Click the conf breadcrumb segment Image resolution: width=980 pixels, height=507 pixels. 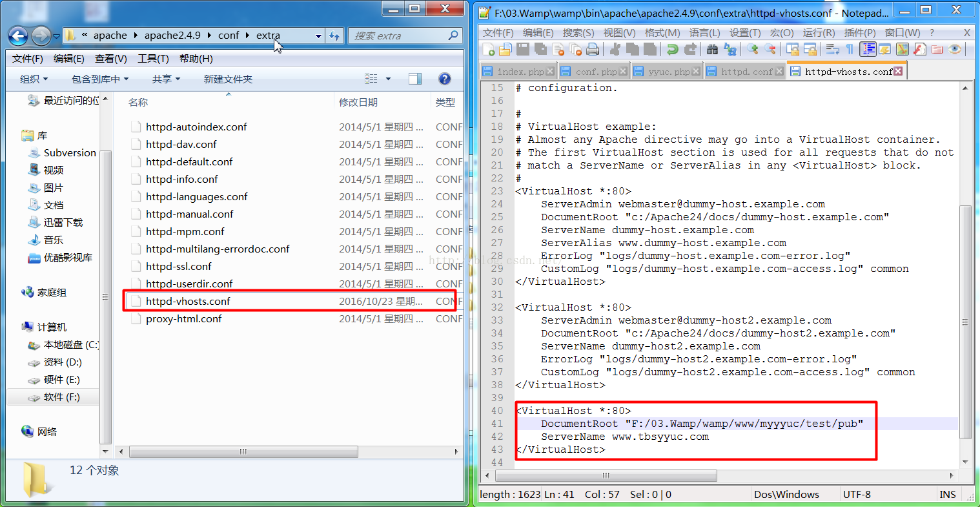(229, 36)
